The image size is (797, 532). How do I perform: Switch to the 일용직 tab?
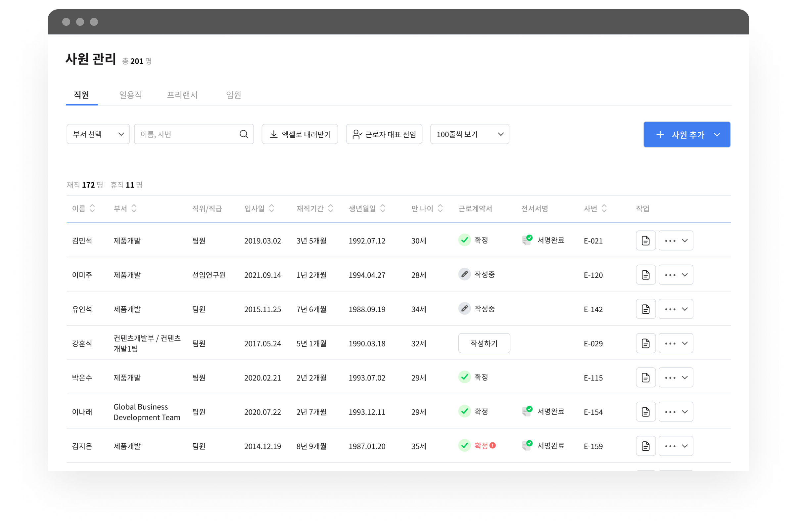[x=130, y=95]
